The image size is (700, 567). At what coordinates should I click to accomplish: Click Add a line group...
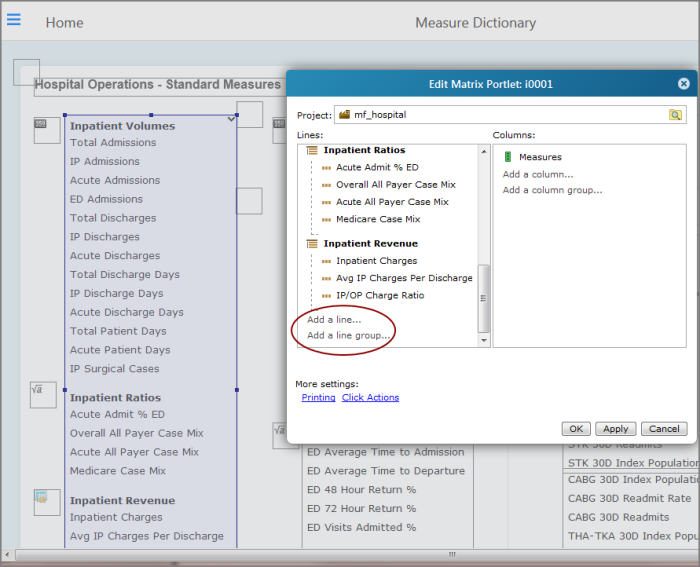tap(348, 335)
